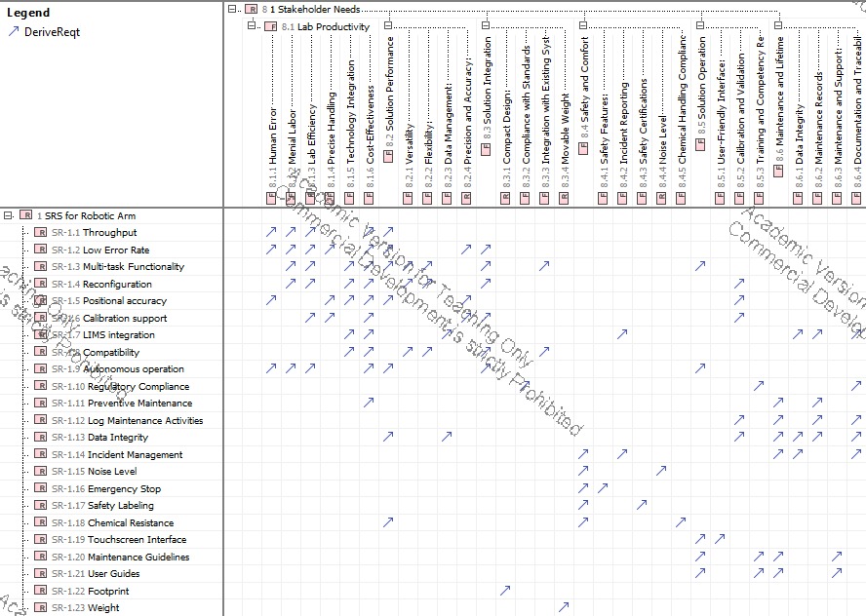866x616 pixels.
Task: Click the 8.3 Solution Integration column icon
Action: tap(486, 149)
